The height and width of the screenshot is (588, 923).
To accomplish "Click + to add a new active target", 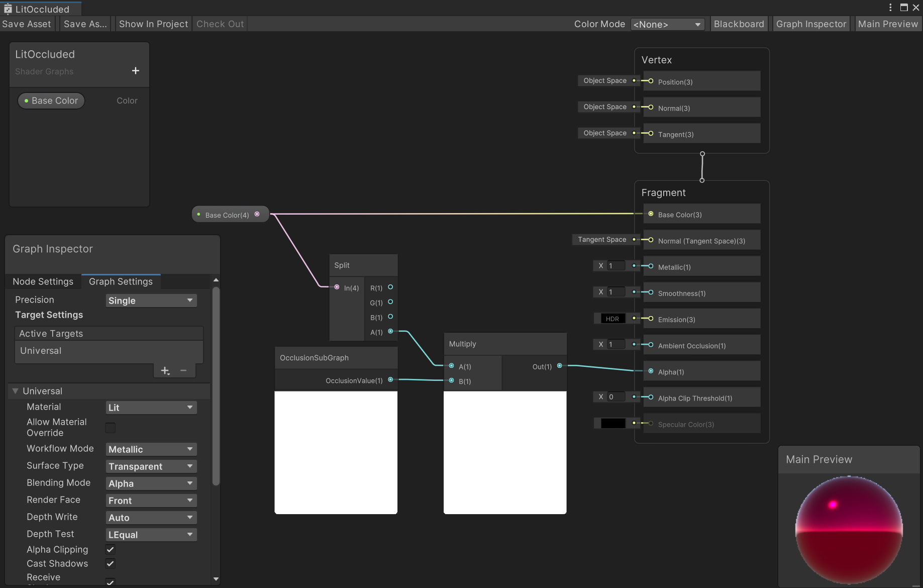I will tap(165, 370).
